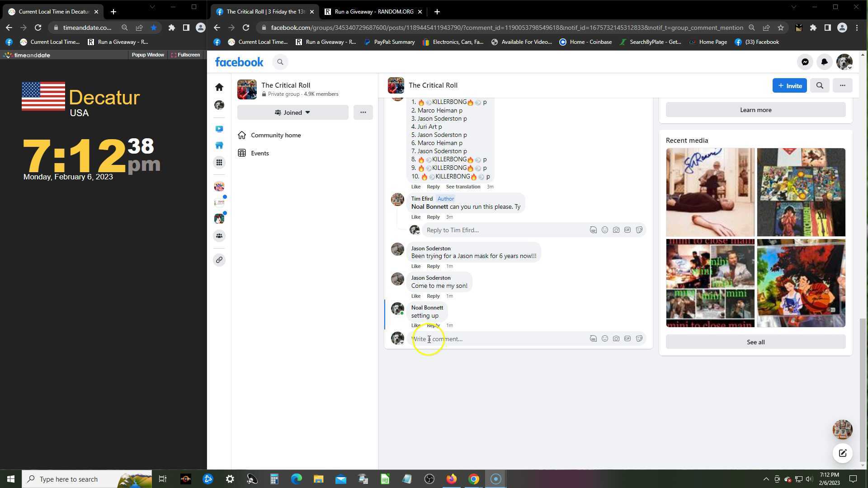868x488 pixels.
Task: Bookmark page with star icon in Facebook address bar
Action: pos(780,28)
